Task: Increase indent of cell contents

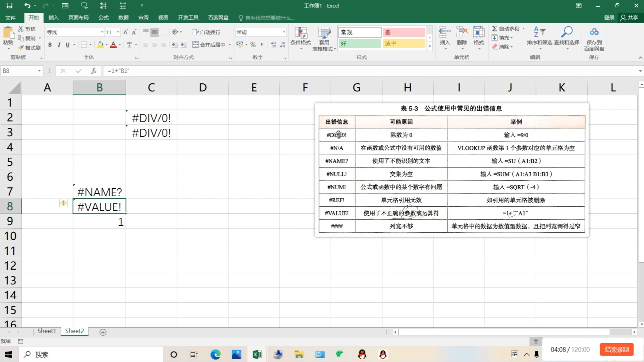Action: click(184, 44)
